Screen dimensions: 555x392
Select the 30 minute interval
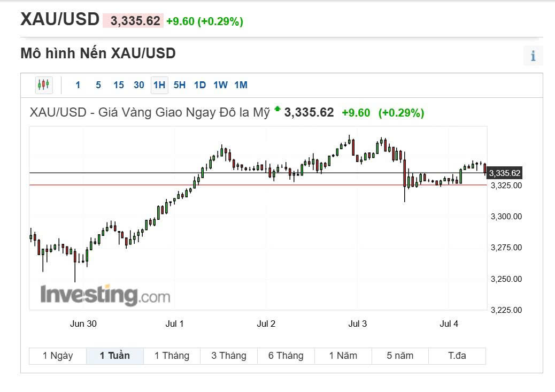[139, 85]
